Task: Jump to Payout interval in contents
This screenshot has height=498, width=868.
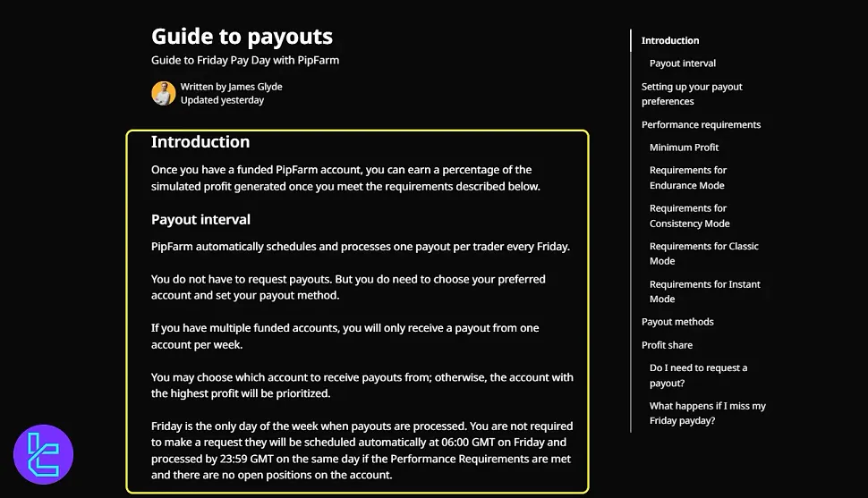Action: point(683,63)
